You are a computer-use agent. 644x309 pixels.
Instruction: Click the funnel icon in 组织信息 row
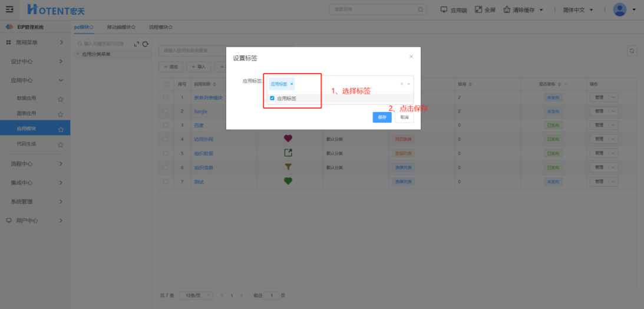[x=288, y=167]
